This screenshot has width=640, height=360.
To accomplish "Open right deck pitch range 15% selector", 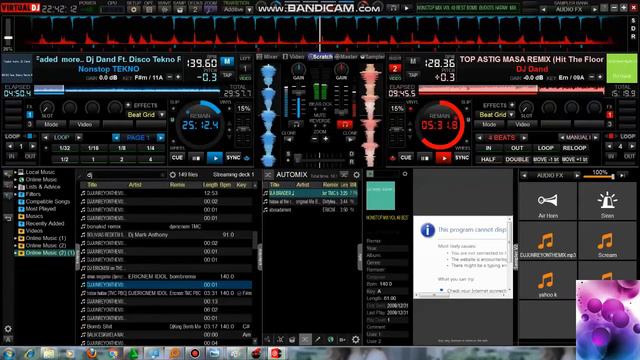I will point(397,109).
